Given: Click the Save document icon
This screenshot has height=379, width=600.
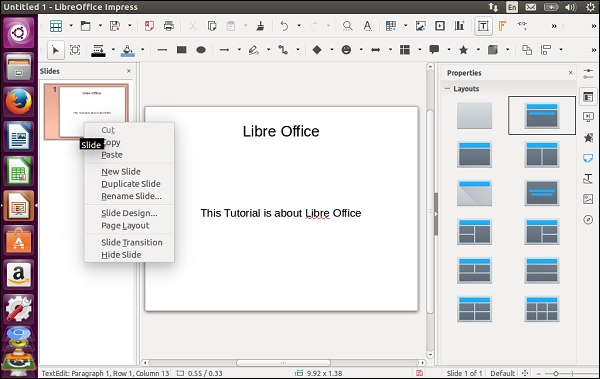Looking at the screenshot, I should (115, 26).
